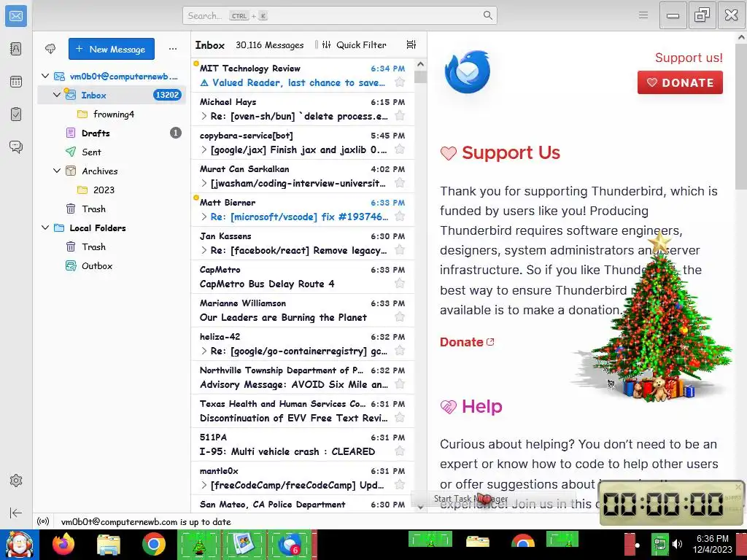Collapse the Inbox folder chevron

57,95
